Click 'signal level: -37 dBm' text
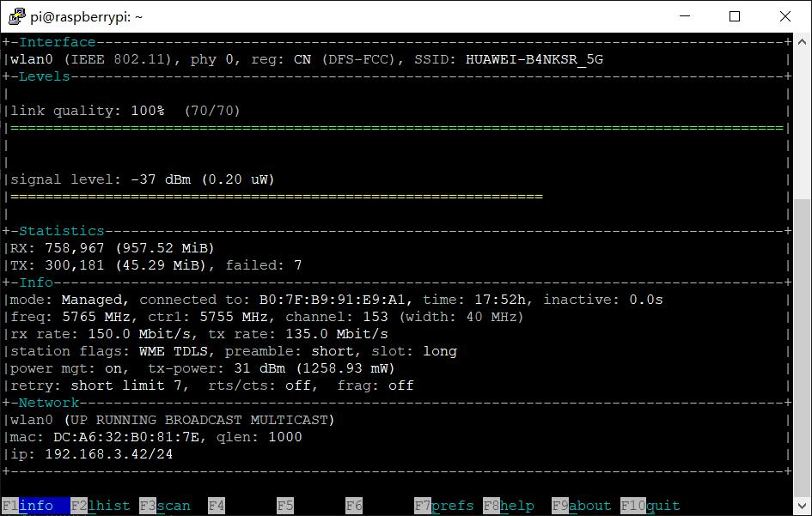 [x=101, y=179]
